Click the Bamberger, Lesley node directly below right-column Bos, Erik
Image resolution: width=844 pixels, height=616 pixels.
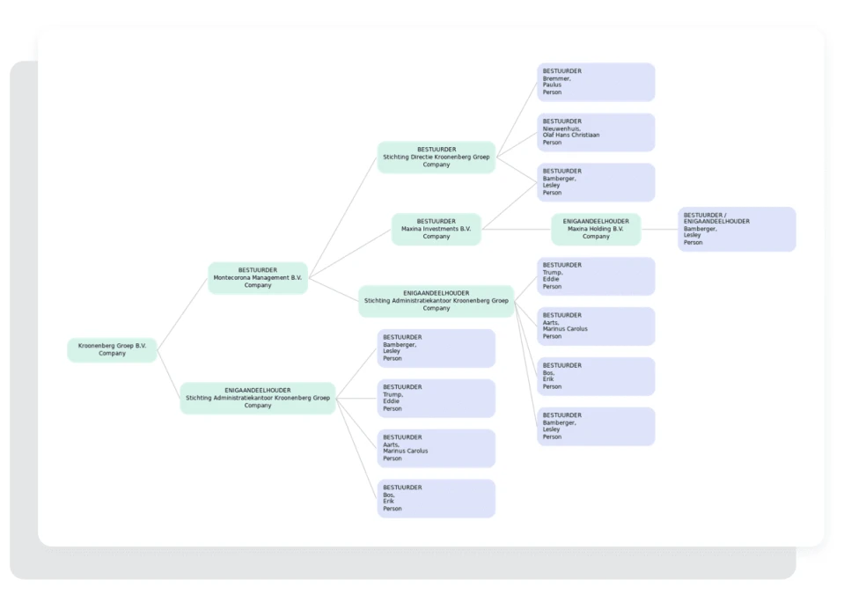[596, 427]
